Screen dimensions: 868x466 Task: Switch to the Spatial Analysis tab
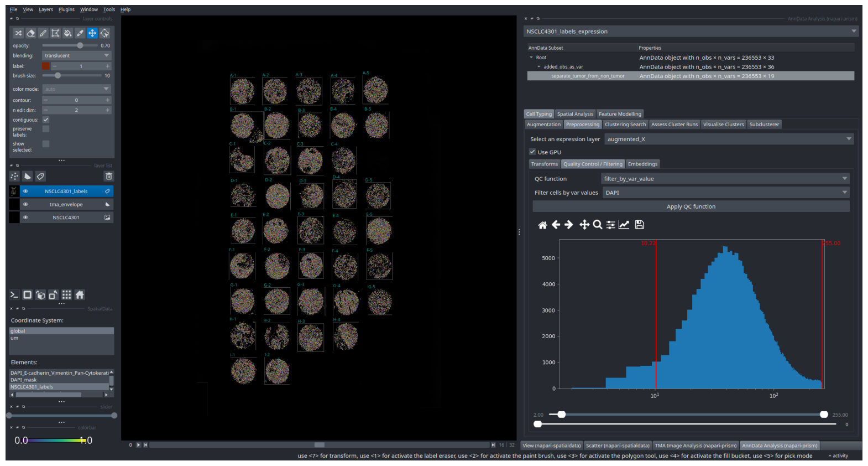point(575,114)
